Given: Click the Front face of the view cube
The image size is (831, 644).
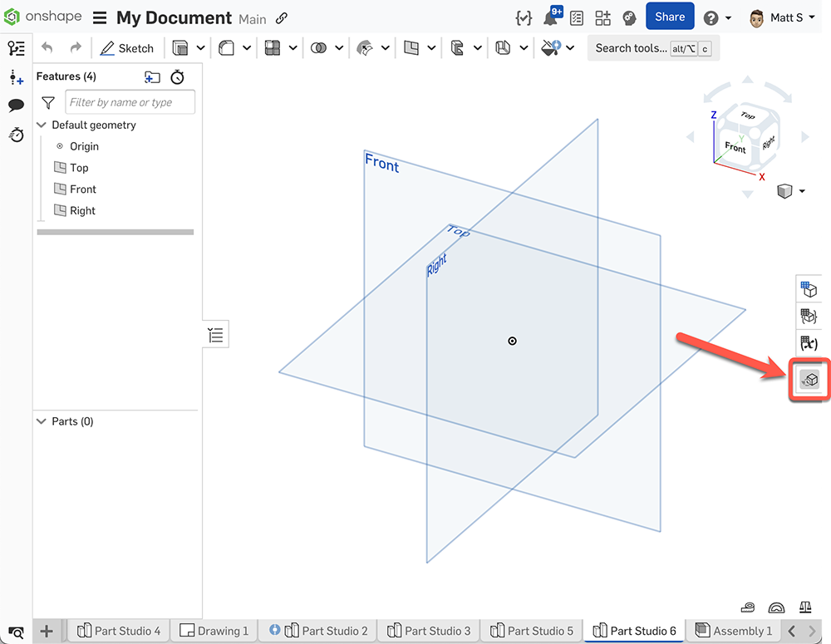Looking at the screenshot, I should 735,147.
